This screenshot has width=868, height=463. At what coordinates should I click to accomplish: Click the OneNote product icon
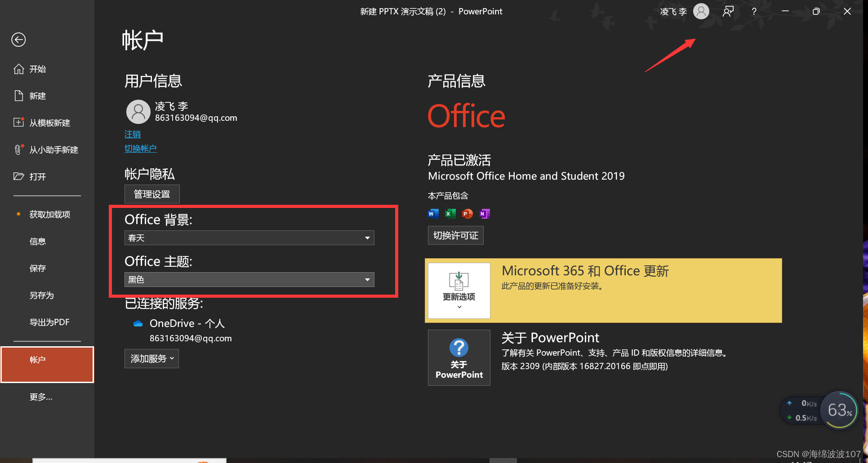[485, 214]
